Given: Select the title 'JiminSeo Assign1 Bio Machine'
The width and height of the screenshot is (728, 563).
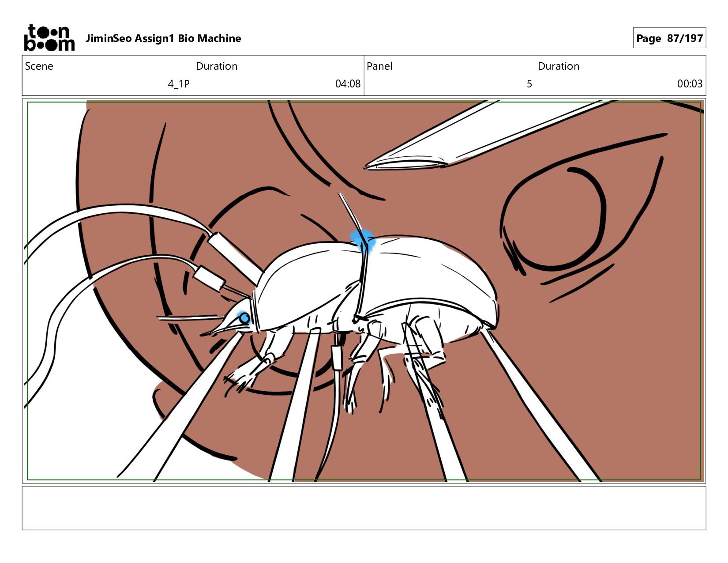Looking at the screenshot, I should 163,38.
